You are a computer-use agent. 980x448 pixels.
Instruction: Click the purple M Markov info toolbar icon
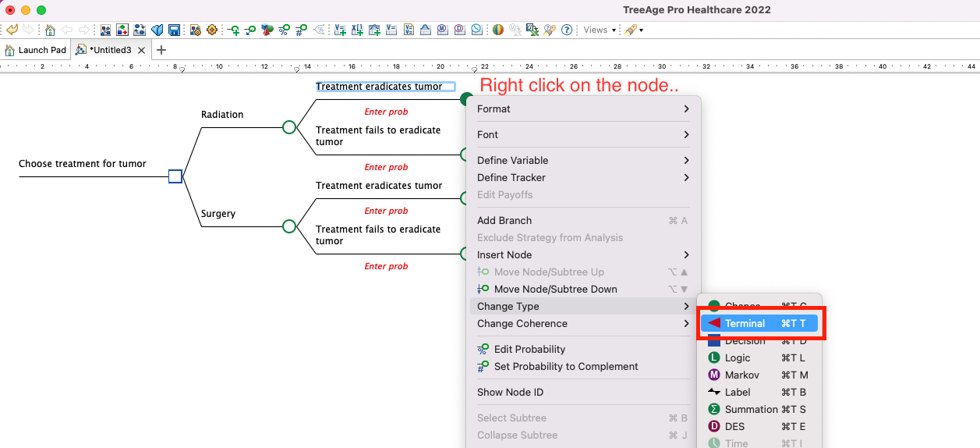442,30
